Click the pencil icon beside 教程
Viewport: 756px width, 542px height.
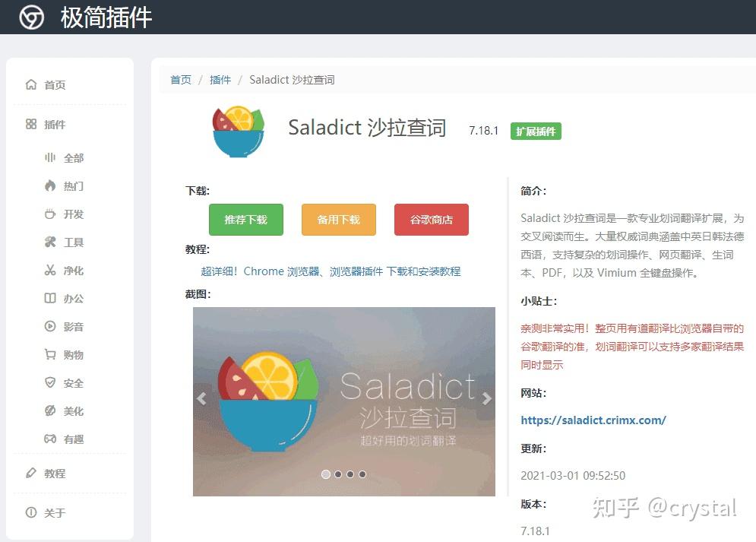[x=31, y=473]
